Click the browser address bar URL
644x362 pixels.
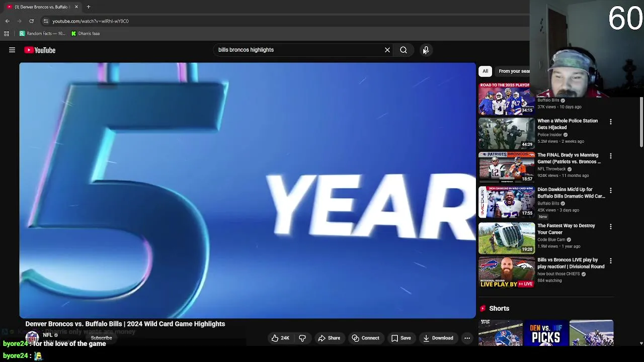tap(91, 21)
